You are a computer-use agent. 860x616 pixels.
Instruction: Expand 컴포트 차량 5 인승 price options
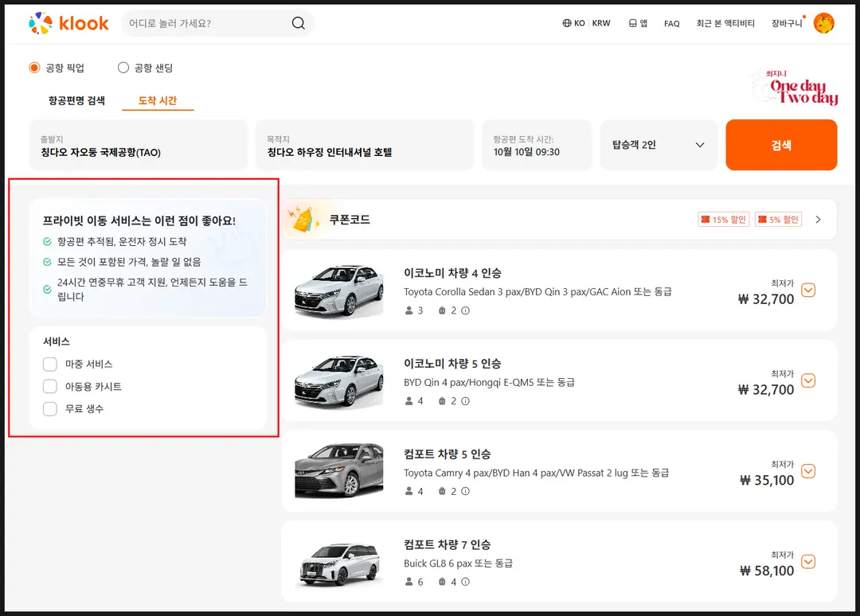click(x=808, y=471)
